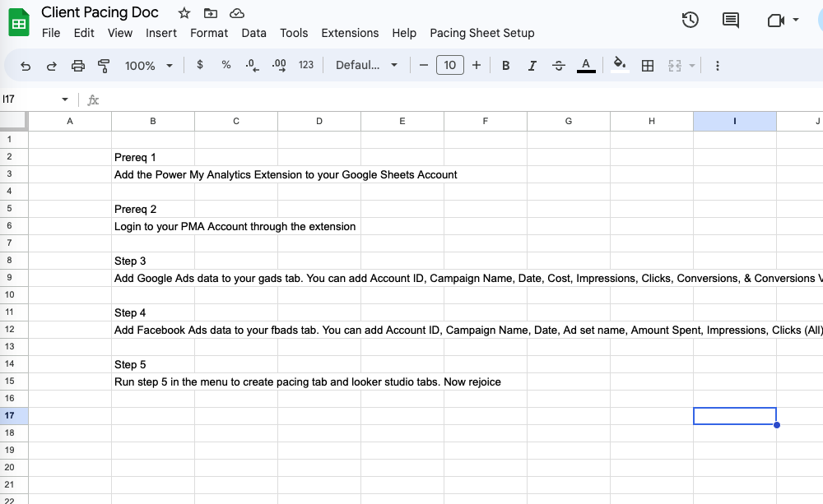This screenshot has width=823, height=504.
Task: Click the select-all corner box
Action: click(x=13, y=120)
